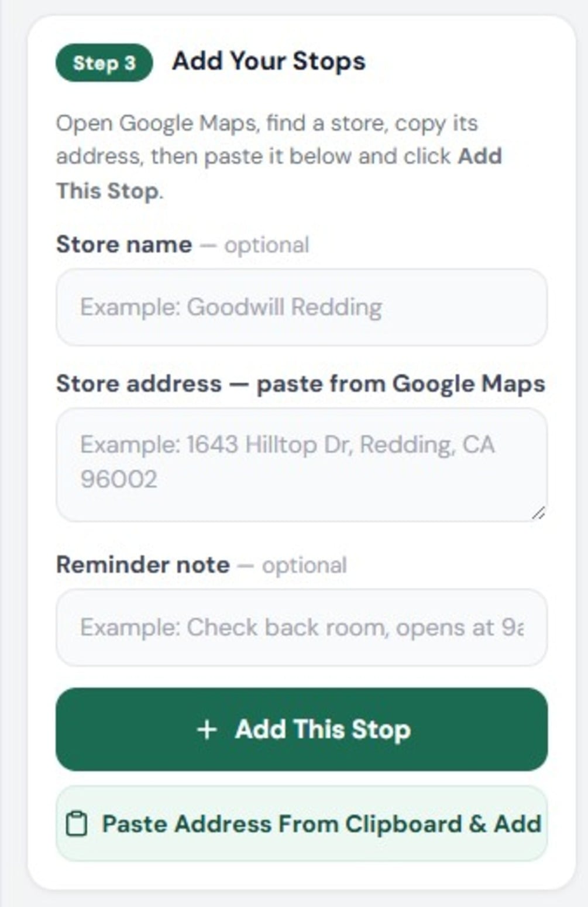
Task: Click the address box resize handle
Action: coord(539,513)
